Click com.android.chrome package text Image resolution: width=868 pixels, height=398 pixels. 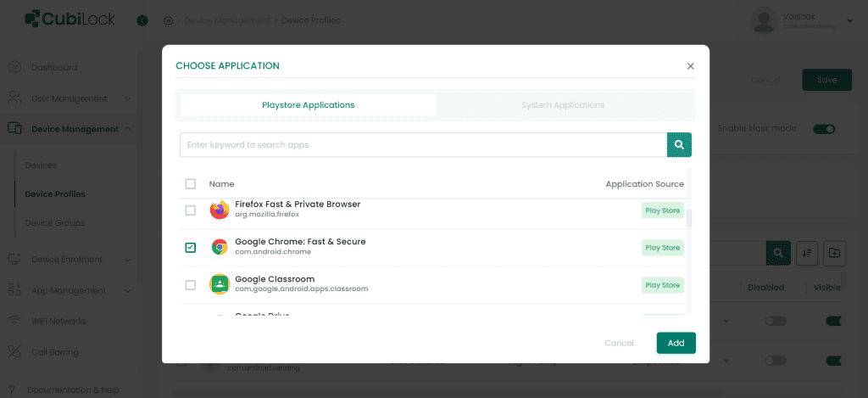click(273, 252)
